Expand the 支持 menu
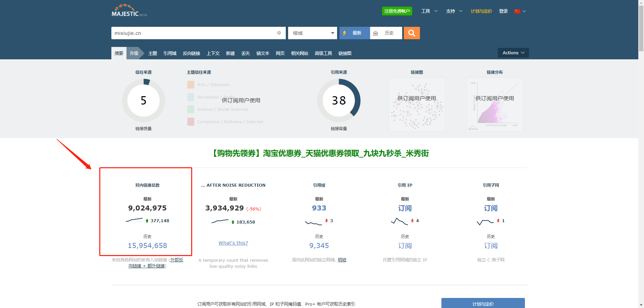Screen dimensions: 644x308 (x=454, y=11)
